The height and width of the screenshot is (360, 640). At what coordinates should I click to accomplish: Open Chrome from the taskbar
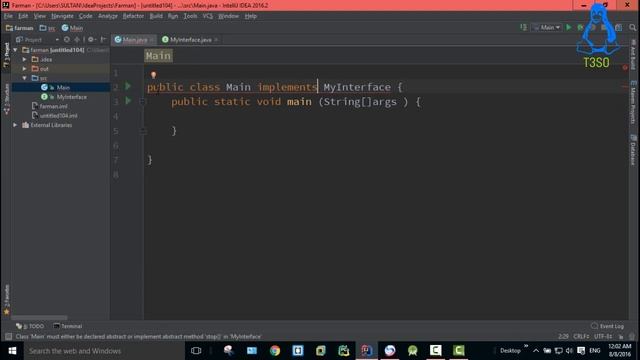tap(275, 351)
